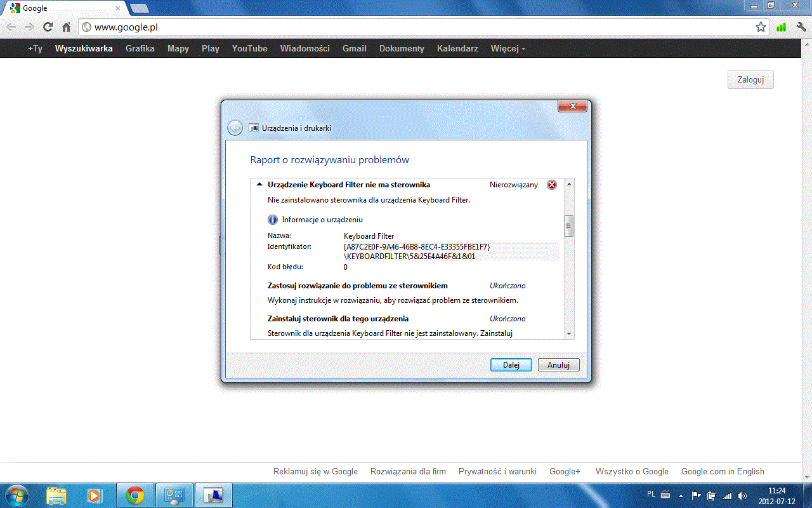Screen dimensions: 812x508
Task: Open Wiadomości in Google bar
Action: click(x=305, y=48)
